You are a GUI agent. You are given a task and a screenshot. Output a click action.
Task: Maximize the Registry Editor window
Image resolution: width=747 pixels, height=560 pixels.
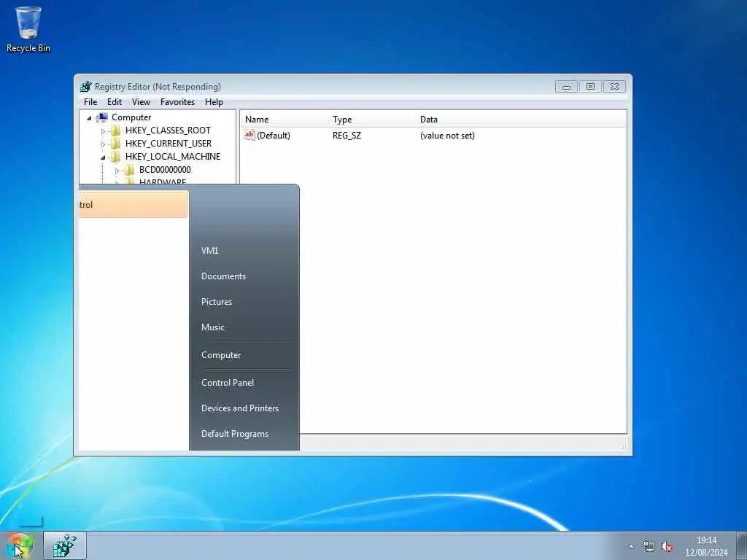coord(590,87)
